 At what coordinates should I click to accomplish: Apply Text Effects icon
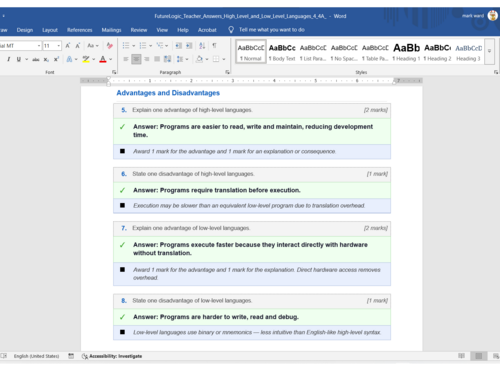coord(69,59)
